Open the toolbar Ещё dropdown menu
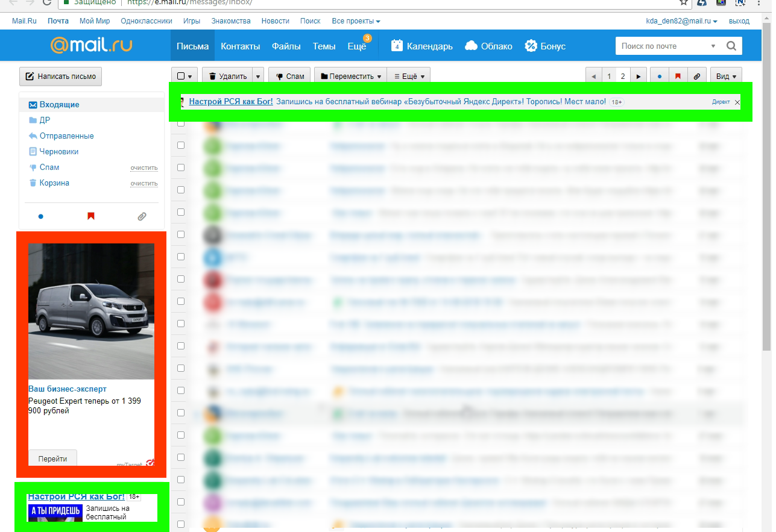The width and height of the screenshot is (776, 532). [409, 77]
